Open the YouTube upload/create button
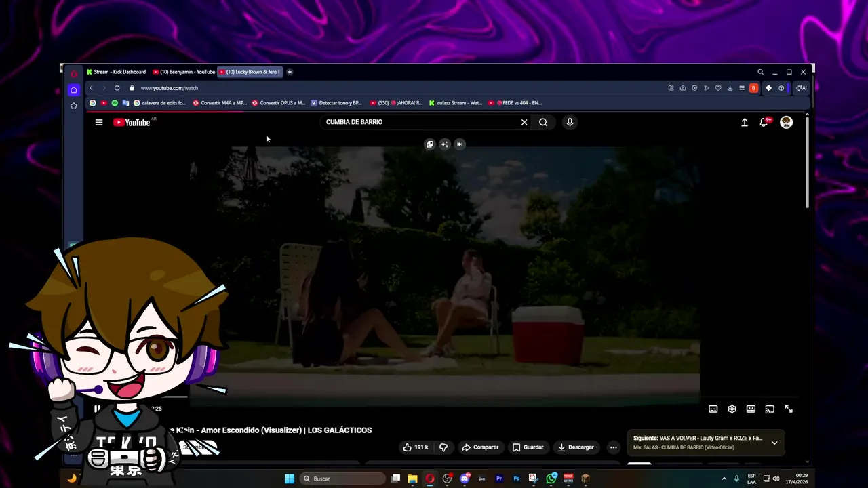 click(x=745, y=122)
